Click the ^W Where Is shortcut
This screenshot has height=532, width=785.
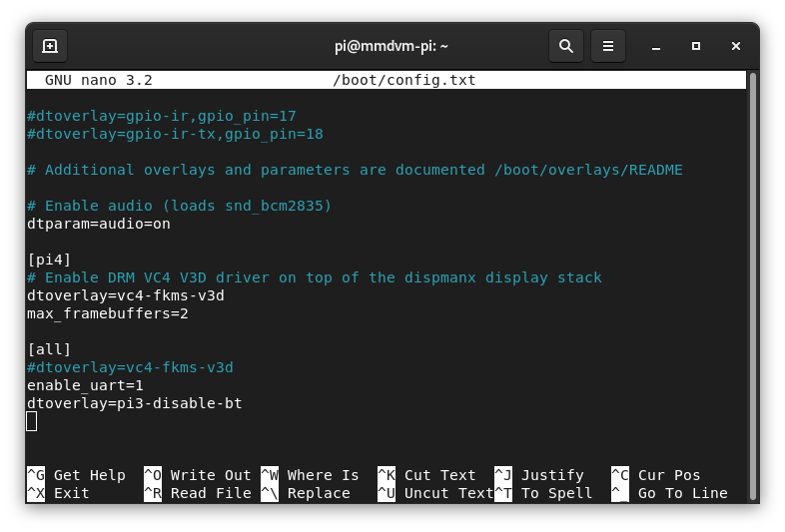[x=310, y=475]
